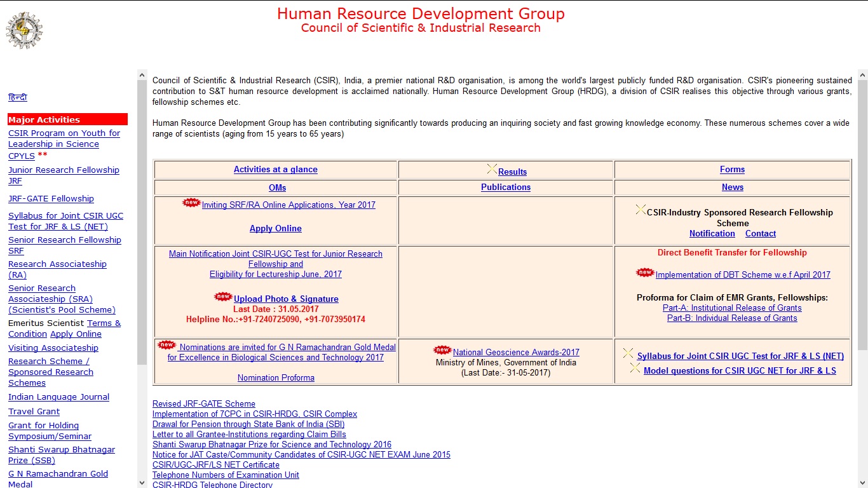868x488 pixels.
Task: Open the Travel Grant sidebar link
Action: 34,412
